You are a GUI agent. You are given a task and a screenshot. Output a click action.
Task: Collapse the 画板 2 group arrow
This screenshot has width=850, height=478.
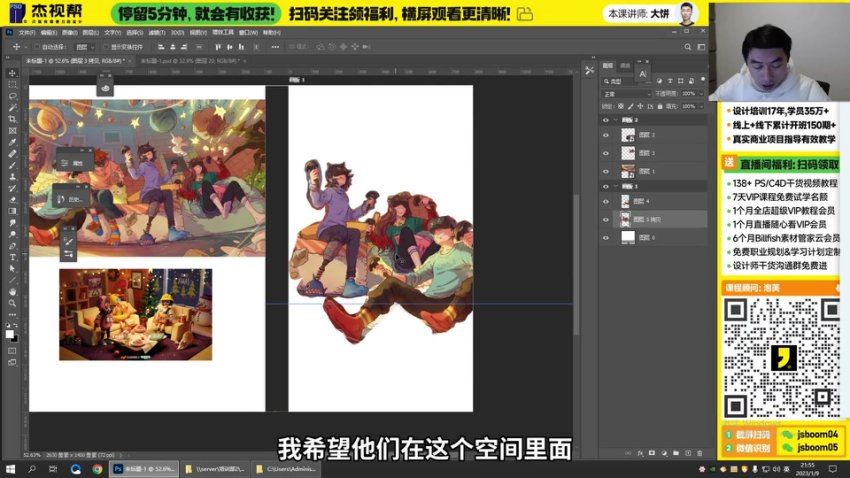coord(616,120)
